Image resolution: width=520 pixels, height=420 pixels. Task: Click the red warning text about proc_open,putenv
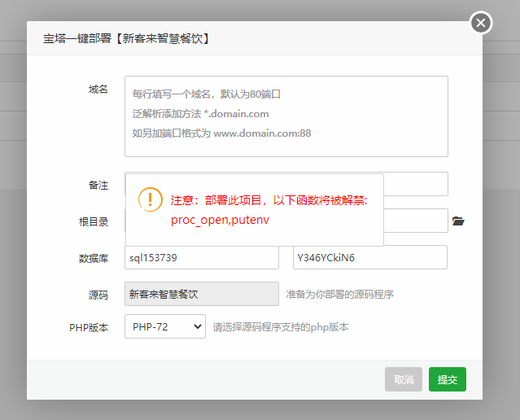[x=269, y=210]
